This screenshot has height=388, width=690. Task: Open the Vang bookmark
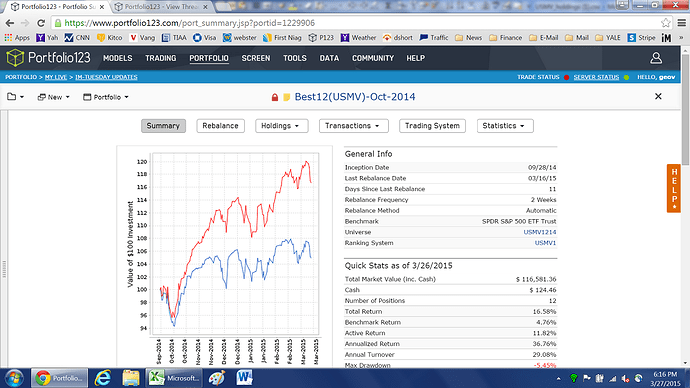click(x=142, y=38)
